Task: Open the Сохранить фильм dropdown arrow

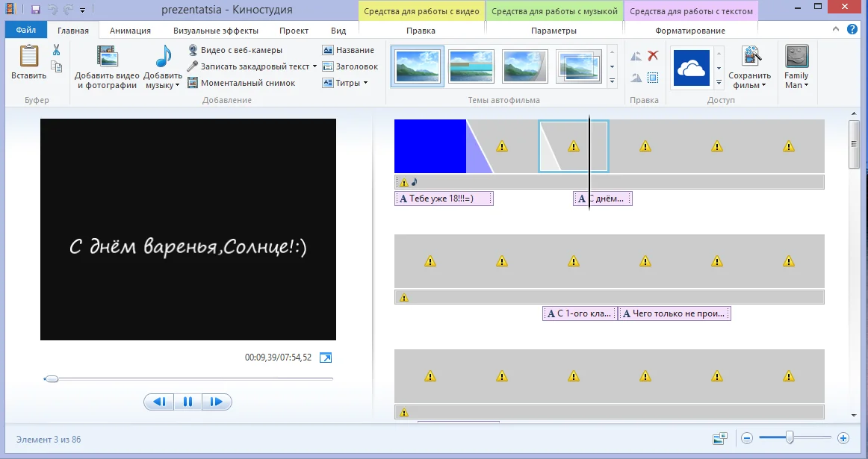Action: 764,86
